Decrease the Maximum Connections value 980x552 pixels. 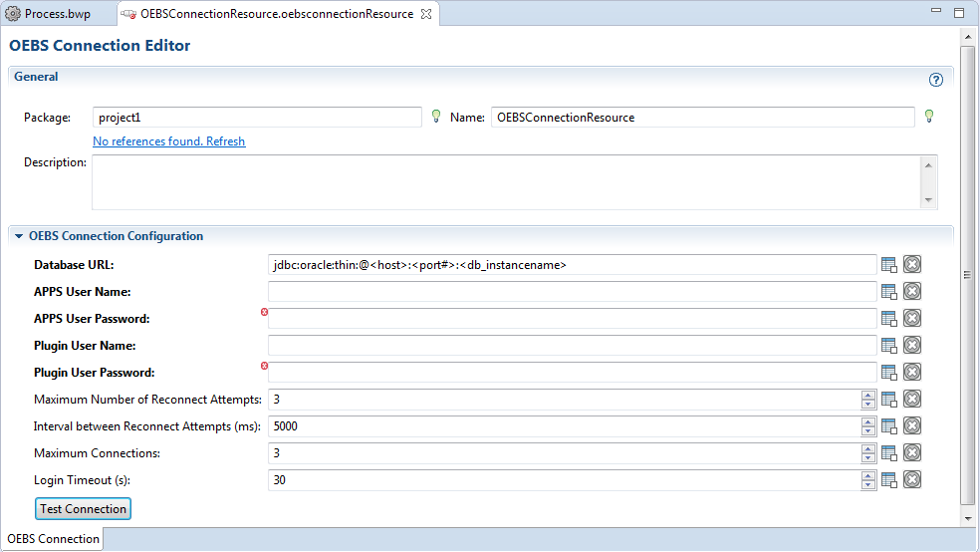point(868,457)
